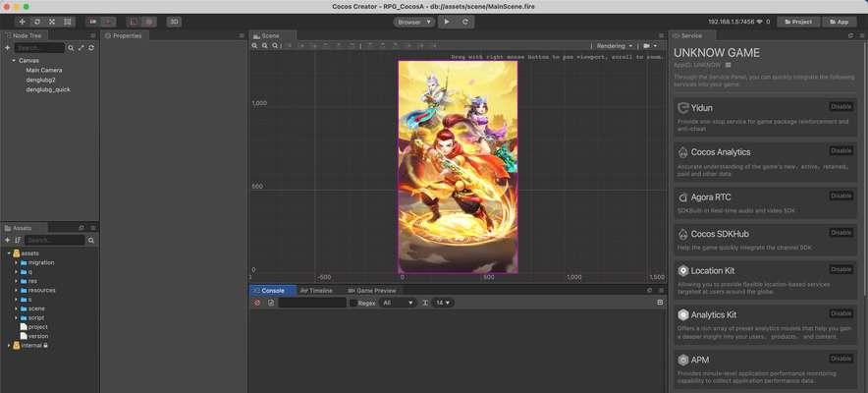868x393 pixels.
Task: Toggle the Yidun service Disable button
Action: pyautogui.click(x=841, y=107)
